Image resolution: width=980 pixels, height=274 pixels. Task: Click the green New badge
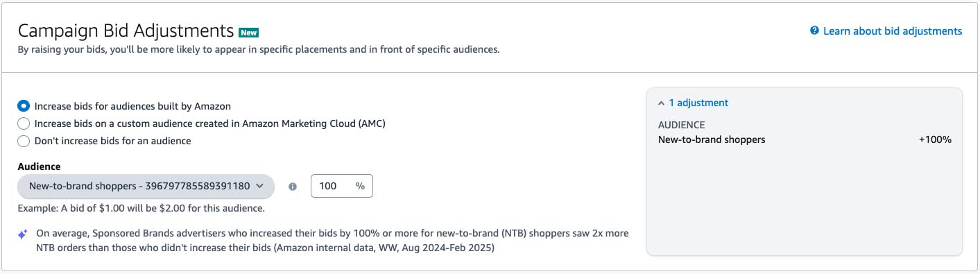pos(248,32)
